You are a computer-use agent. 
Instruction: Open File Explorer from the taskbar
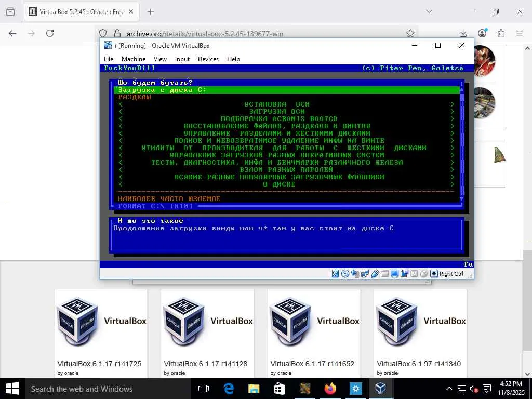pos(254,389)
